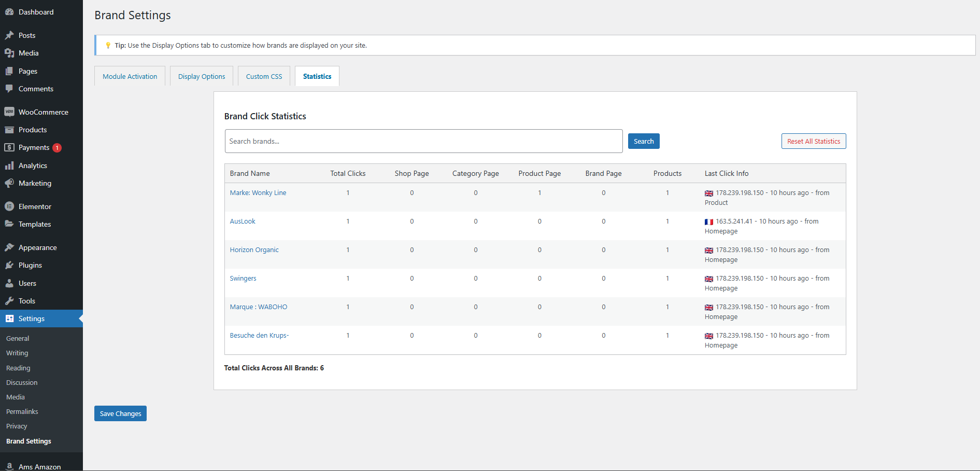Screen dimensions: 980x471
Task: Switch to the Module Activation tab
Action: [130, 76]
